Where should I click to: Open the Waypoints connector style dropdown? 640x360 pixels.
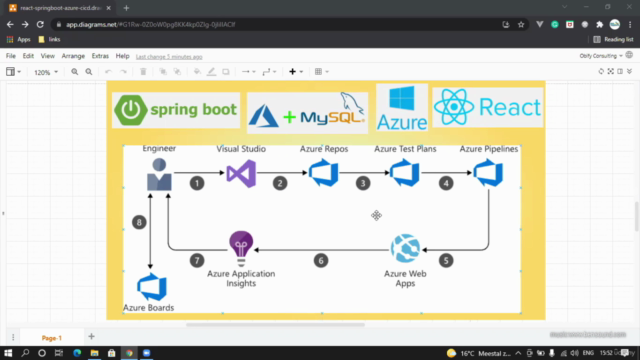[269, 72]
